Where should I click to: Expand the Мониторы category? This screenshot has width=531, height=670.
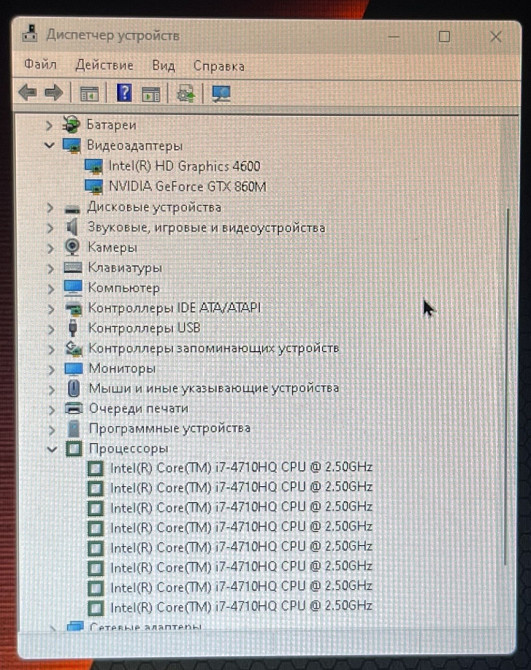point(52,369)
